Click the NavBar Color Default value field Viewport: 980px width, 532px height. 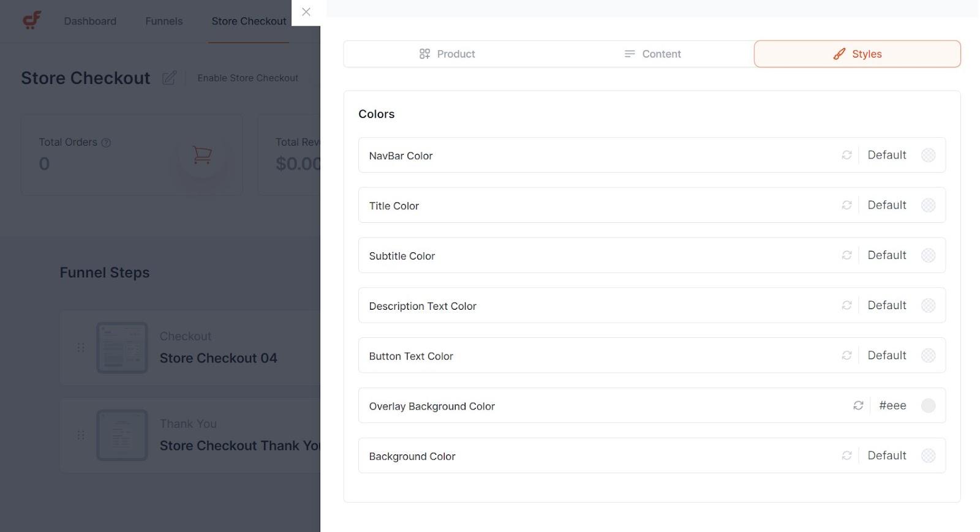coord(886,155)
